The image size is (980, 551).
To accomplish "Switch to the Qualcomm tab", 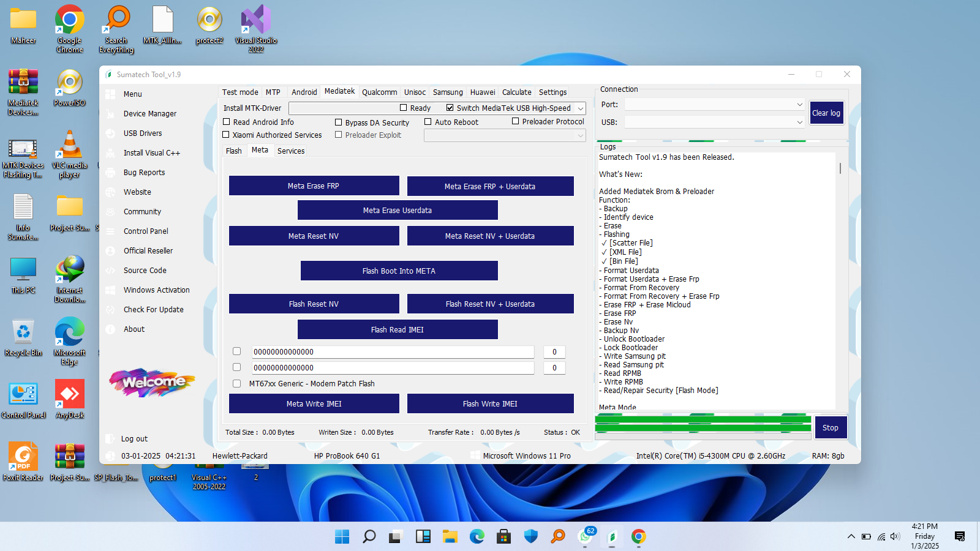I will (380, 92).
